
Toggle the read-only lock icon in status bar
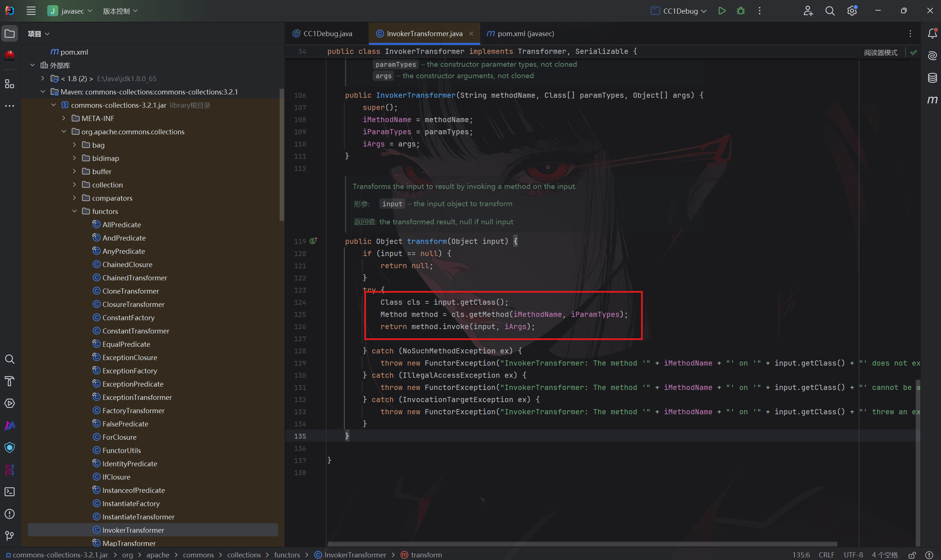pyautogui.click(x=912, y=555)
